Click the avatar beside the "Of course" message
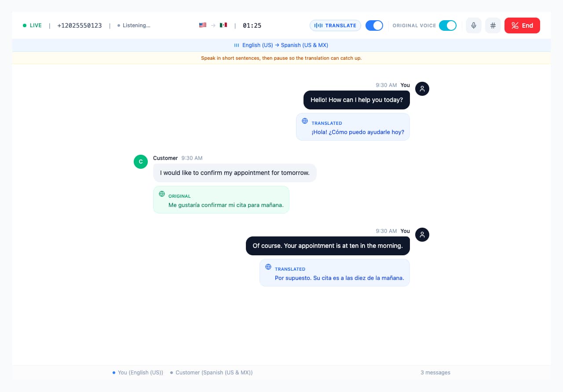563x392 pixels. (422, 235)
